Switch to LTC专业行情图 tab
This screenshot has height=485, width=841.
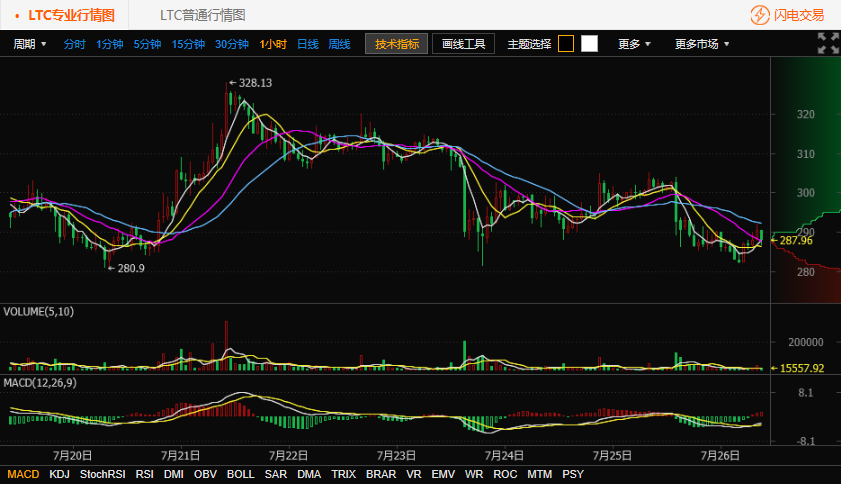pos(71,15)
